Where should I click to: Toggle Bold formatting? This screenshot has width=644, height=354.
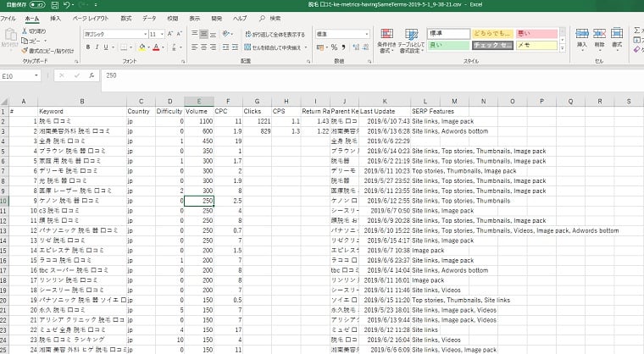tap(87, 47)
